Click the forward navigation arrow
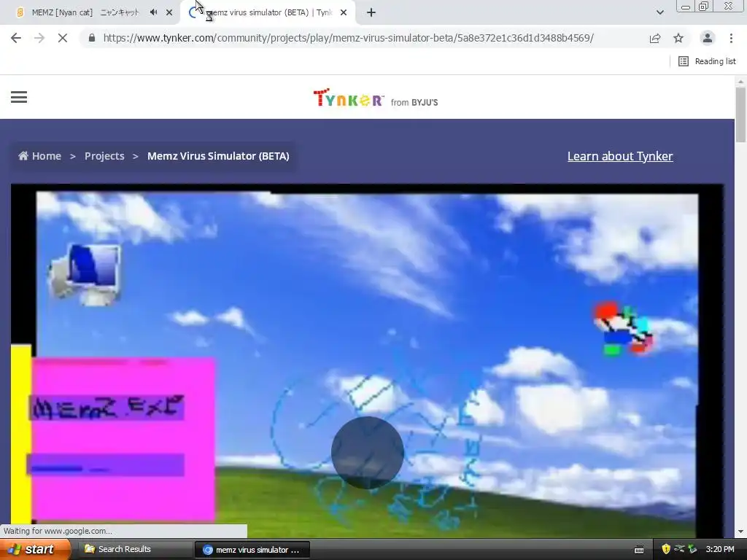This screenshot has height=560, width=747. click(39, 38)
